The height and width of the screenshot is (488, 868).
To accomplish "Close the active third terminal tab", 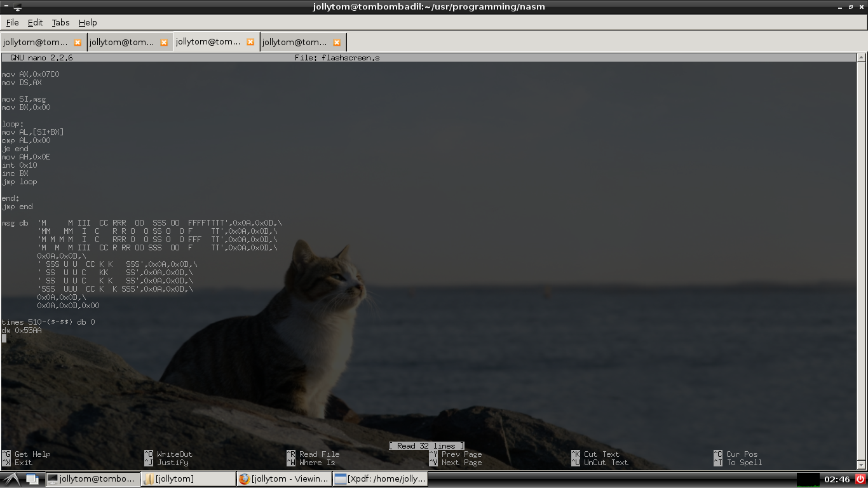I will 250,43.
